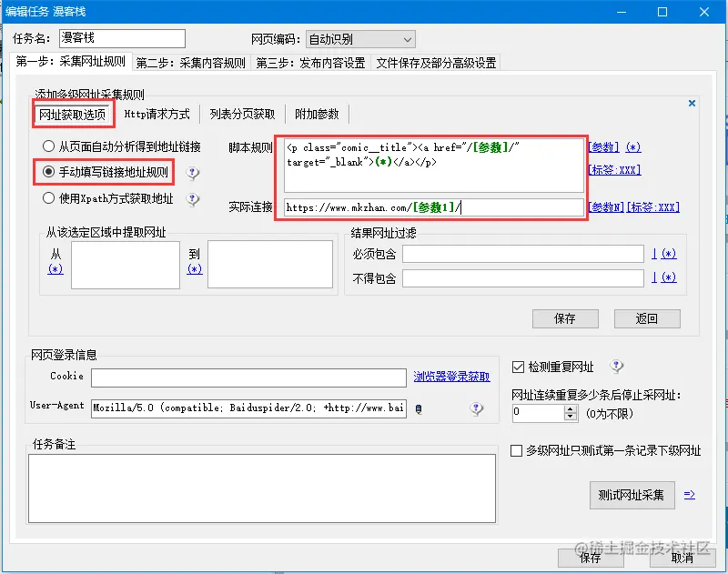Click the pen edit icon beside User-Agent input

point(419,409)
